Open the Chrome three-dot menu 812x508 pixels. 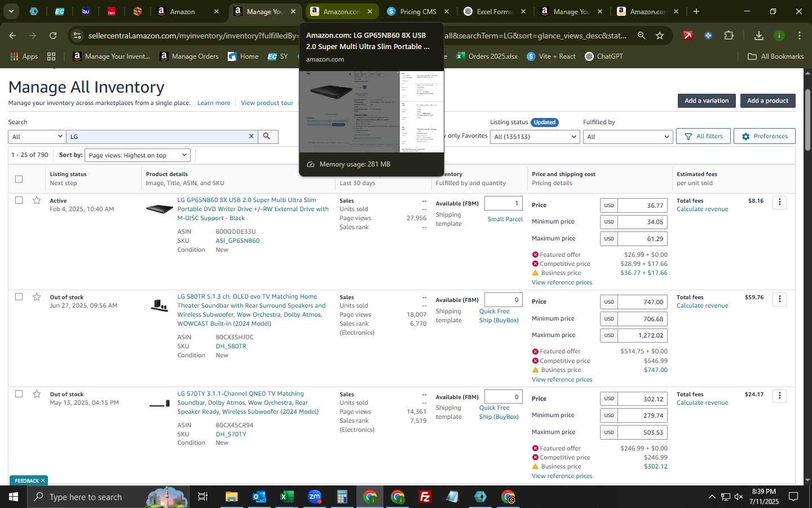(x=800, y=36)
